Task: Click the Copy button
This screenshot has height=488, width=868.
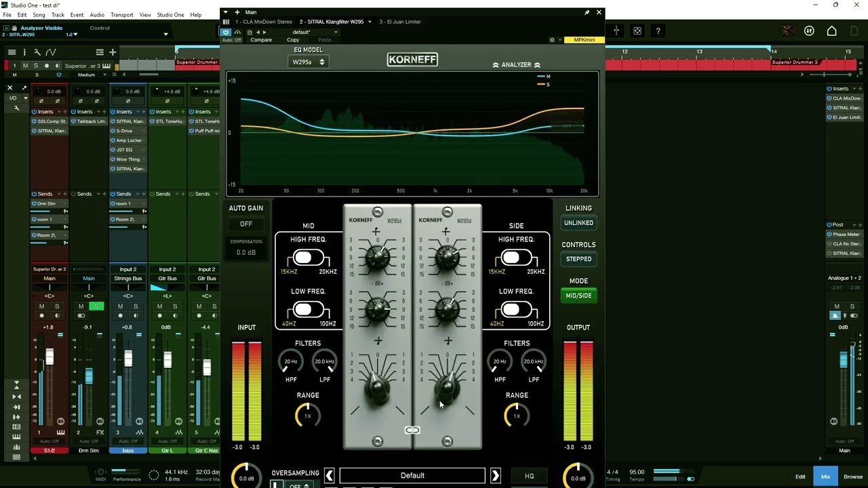Action: [293, 40]
